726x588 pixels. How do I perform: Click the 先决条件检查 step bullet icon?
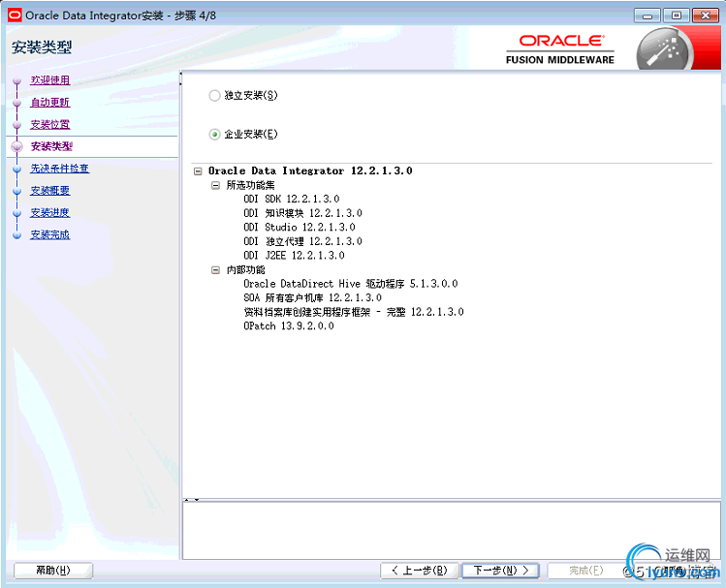(17, 170)
